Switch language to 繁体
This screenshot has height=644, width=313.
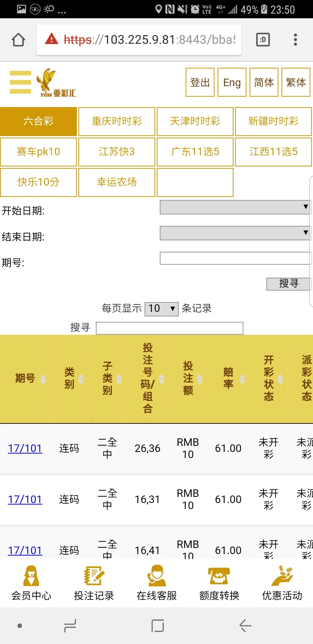(296, 82)
